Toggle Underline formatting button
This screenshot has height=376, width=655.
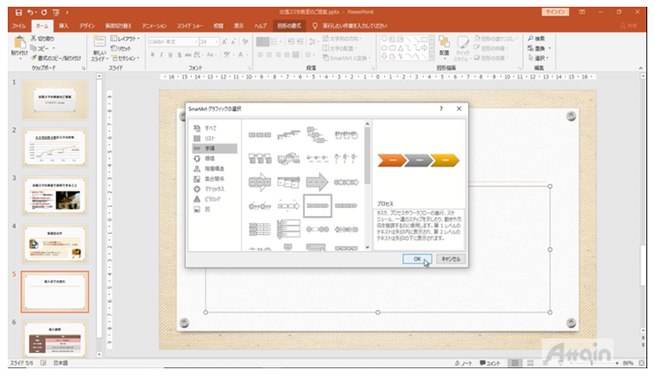click(170, 55)
